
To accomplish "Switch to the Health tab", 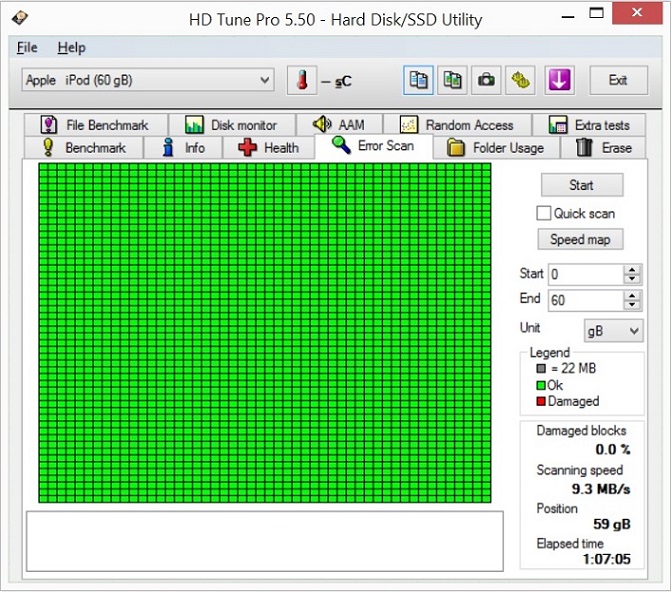I will 268,148.
